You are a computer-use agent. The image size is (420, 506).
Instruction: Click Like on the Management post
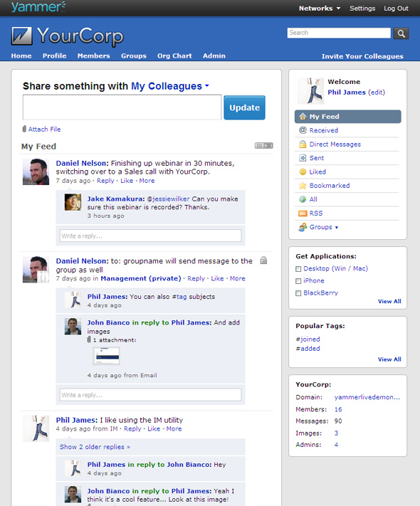(217, 278)
